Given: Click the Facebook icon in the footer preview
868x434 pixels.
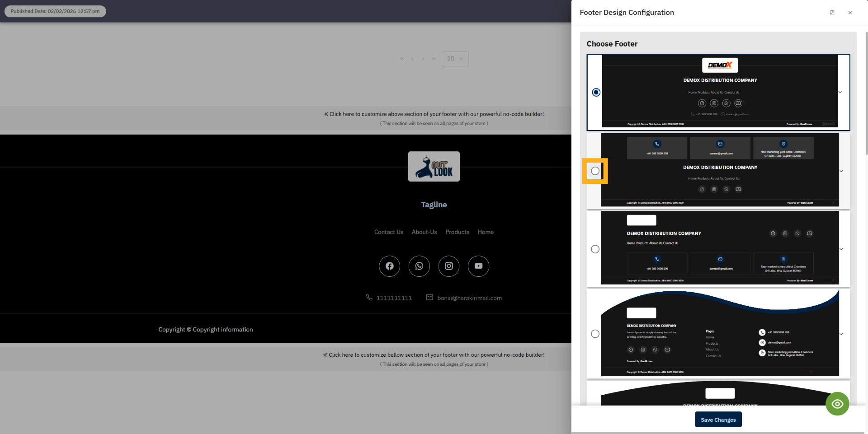Looking at the screenshot, I should (x=389, y=266).
